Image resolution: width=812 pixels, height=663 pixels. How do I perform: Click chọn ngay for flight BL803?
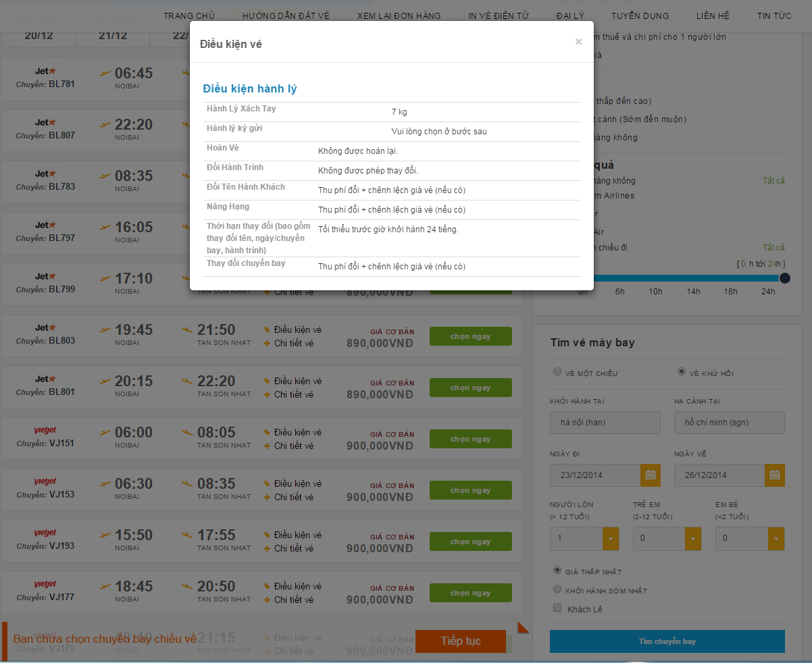pyautogui.click(x=471, y=336)
